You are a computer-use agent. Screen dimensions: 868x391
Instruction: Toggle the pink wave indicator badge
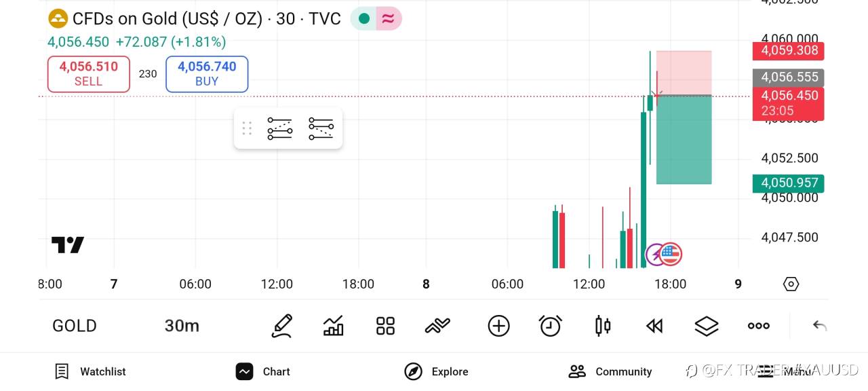point(389,19)
